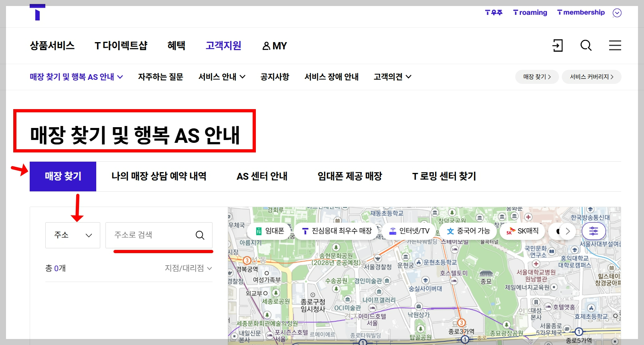Select the 매장 찾기 tab
The image size is (644, 345).
click(63, 177)
